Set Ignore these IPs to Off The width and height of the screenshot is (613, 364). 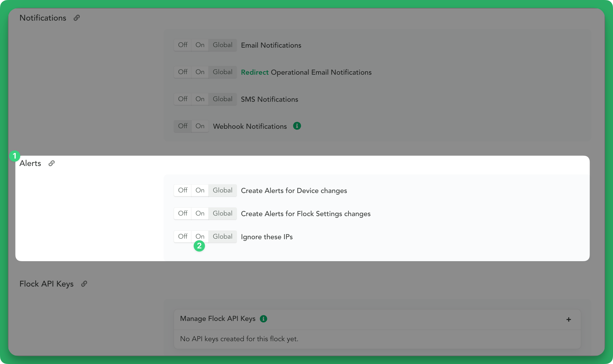tap(183, 237)
